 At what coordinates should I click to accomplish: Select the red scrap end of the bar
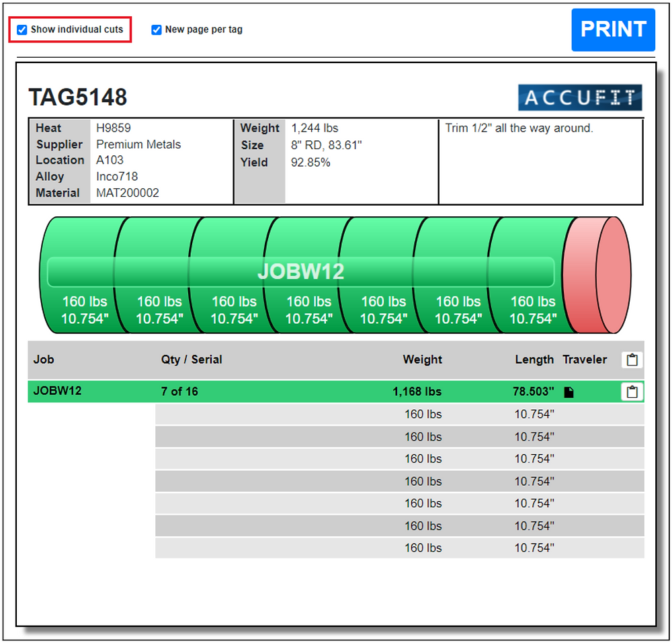597,275
